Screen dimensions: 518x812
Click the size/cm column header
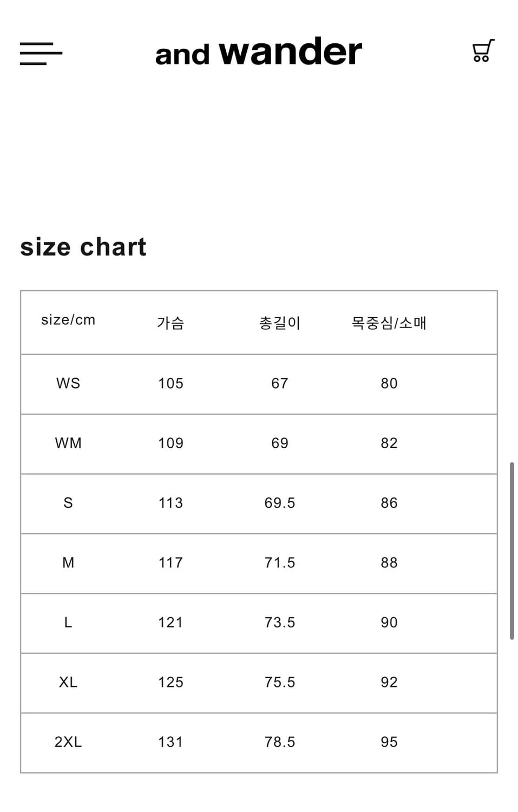tap(68, 320)
